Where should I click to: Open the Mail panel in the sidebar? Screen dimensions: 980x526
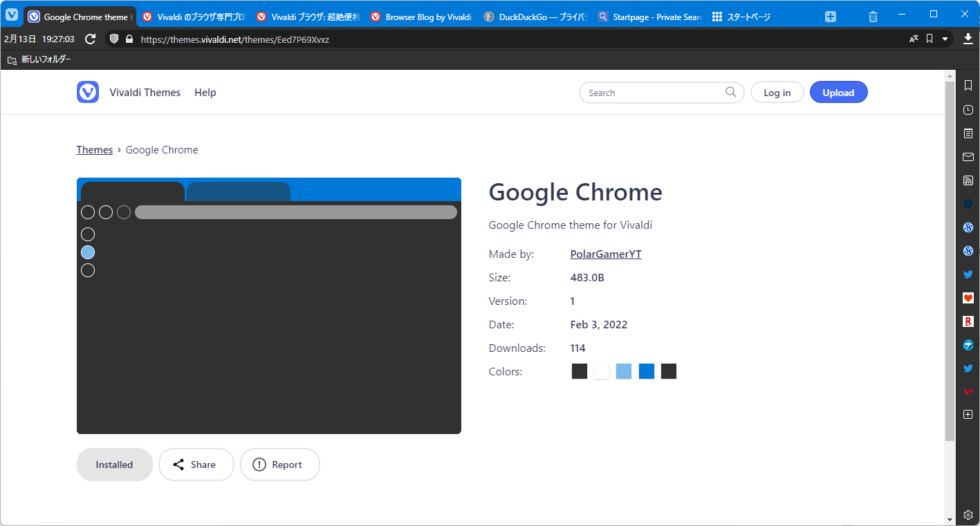968,157
